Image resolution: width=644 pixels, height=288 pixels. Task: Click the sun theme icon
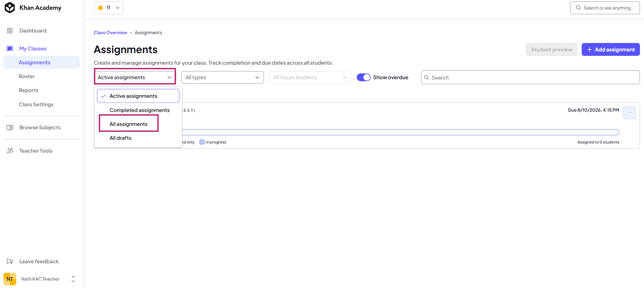click(100, 8)
